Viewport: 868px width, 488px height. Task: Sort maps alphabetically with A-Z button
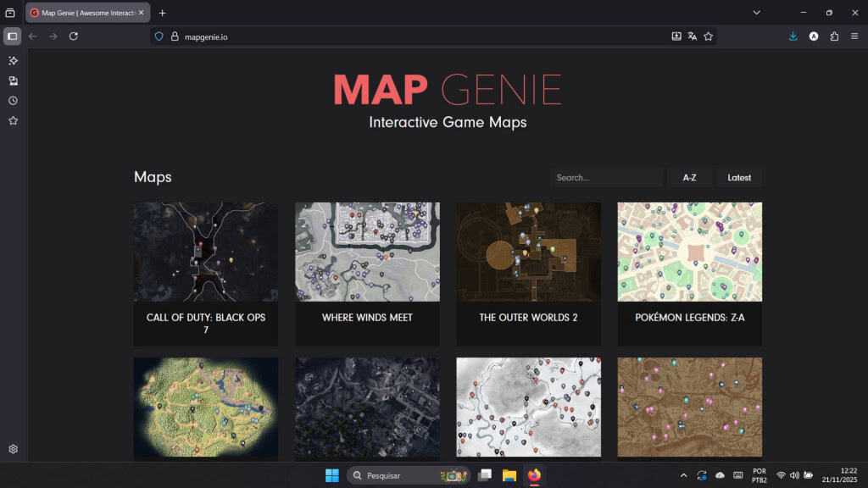689,177
